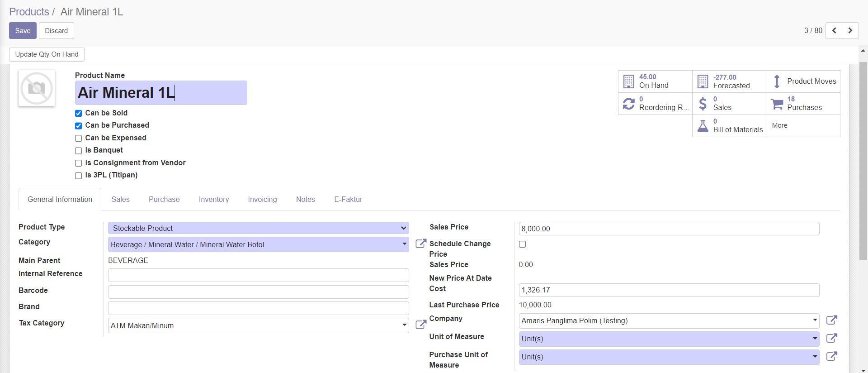The image size is (868, 373).
Task: Uncheck the Can be Sold checkbox
Action: click(x=78, y=113)
